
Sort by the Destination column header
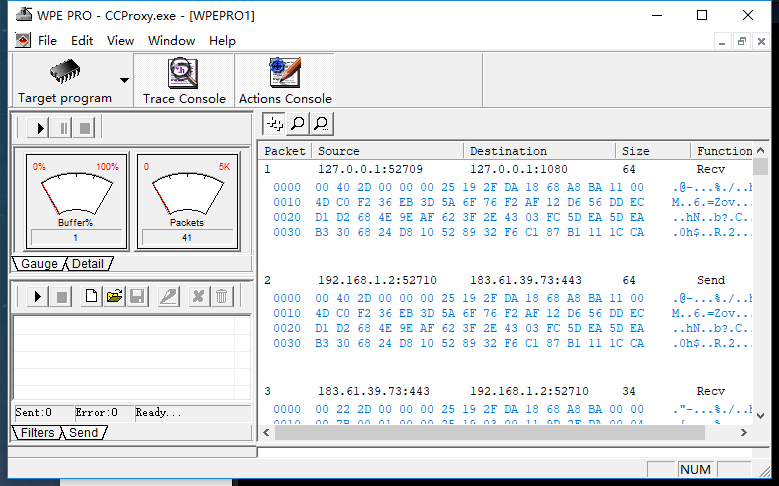(540, 151)
